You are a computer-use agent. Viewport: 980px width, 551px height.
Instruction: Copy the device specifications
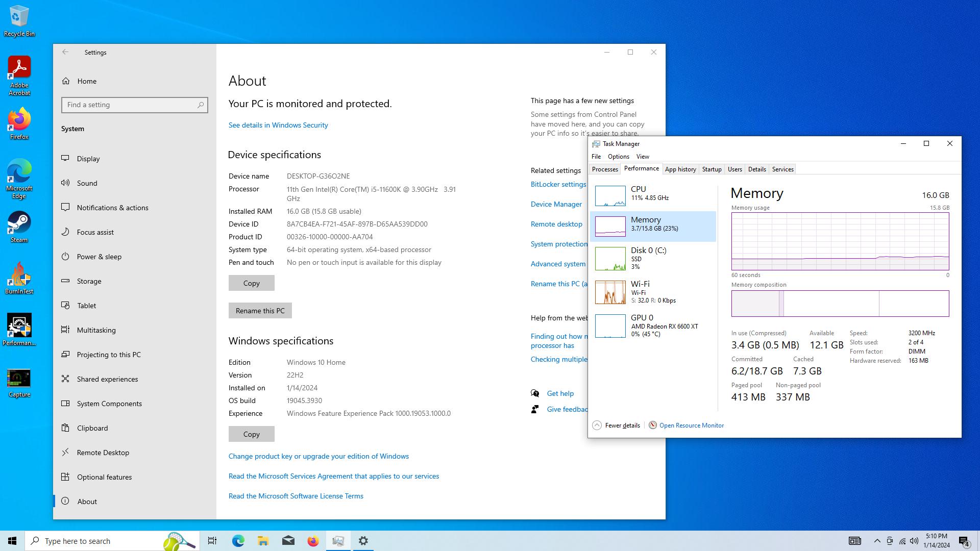251,283
